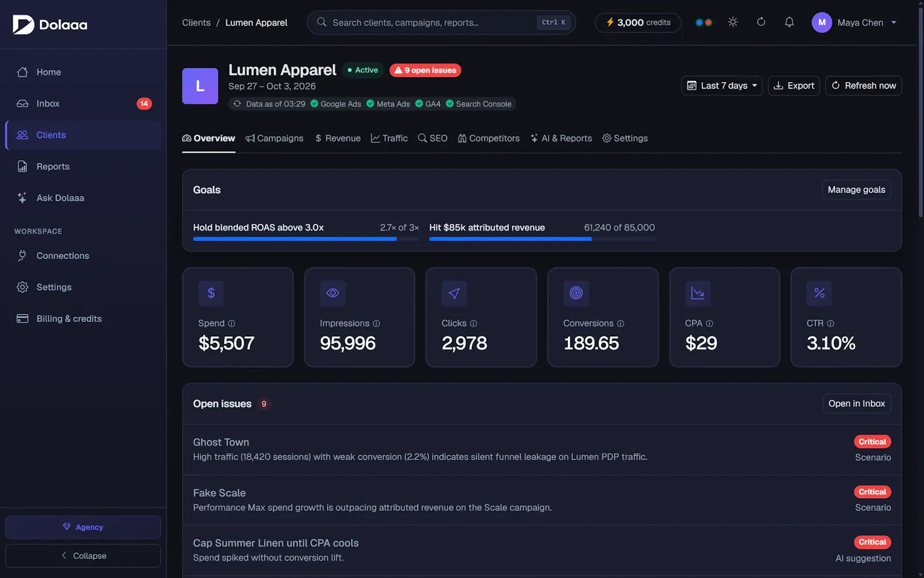
Task: Go to the Competitors tab
Action: coord(489,138)
